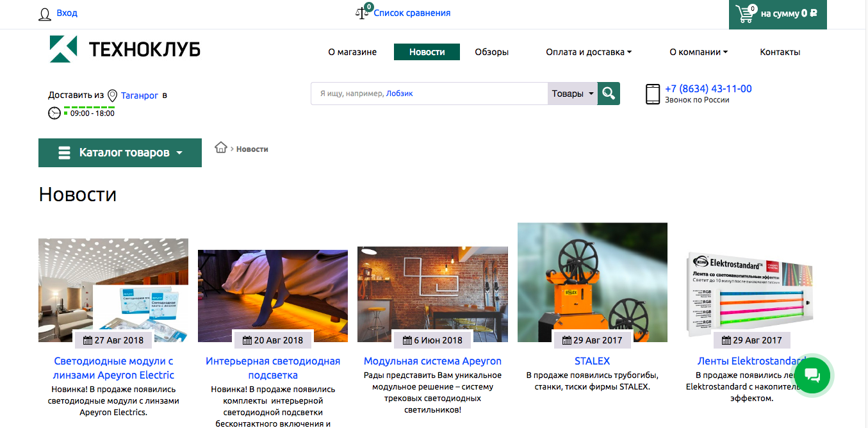Click in the product search field
Image resolution: width=868 pixels, height=428 pixels.
click(429, 94)
